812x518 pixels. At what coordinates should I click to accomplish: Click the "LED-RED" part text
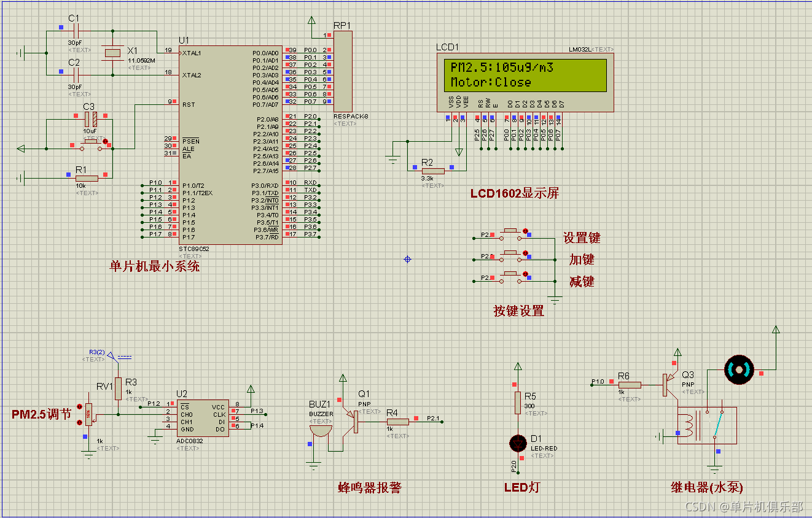(x=544, y=449)
